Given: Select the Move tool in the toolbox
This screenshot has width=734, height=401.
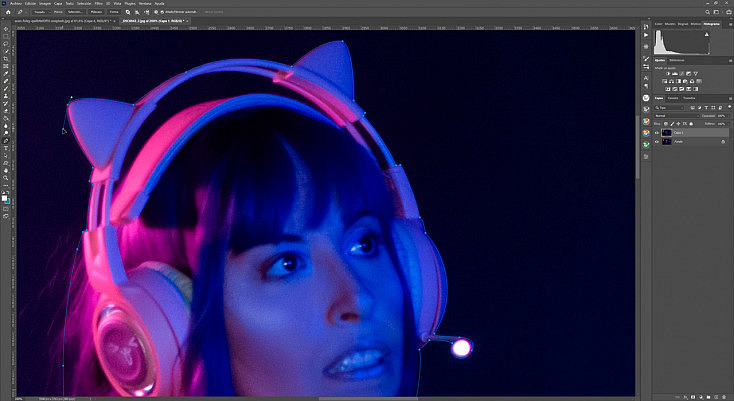Looking at the screenshot, I should 6,29.
